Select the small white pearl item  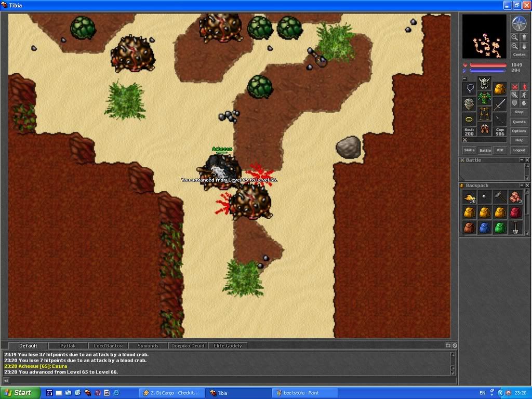coord(485,197)
